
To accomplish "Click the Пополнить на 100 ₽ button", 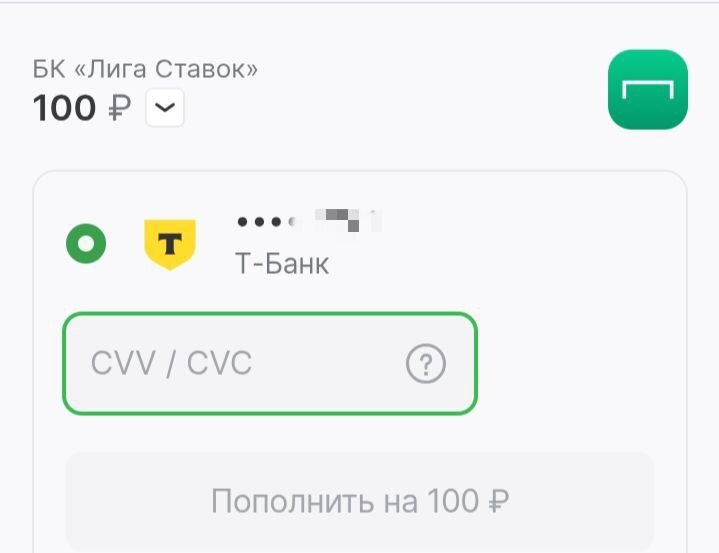I will [360, 501].
